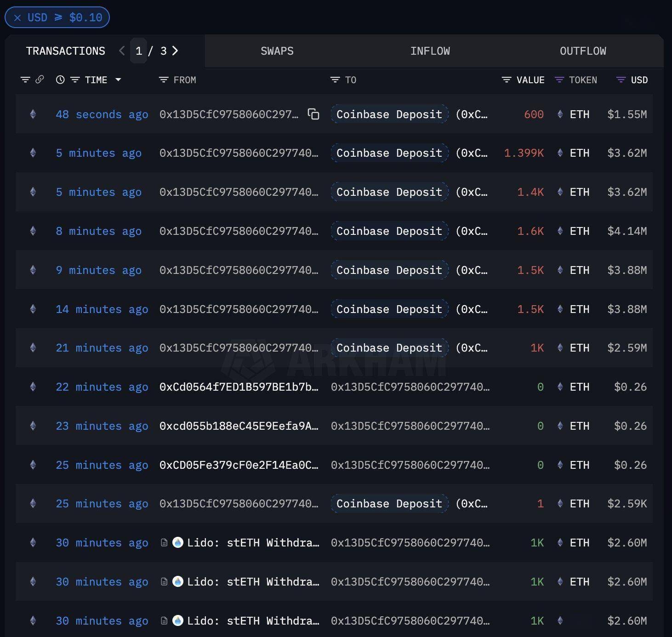The image size is (672, 637).
Task: Select the TRANSACTIONS tab
Action: pyautogui.click(x=66, y=51)
